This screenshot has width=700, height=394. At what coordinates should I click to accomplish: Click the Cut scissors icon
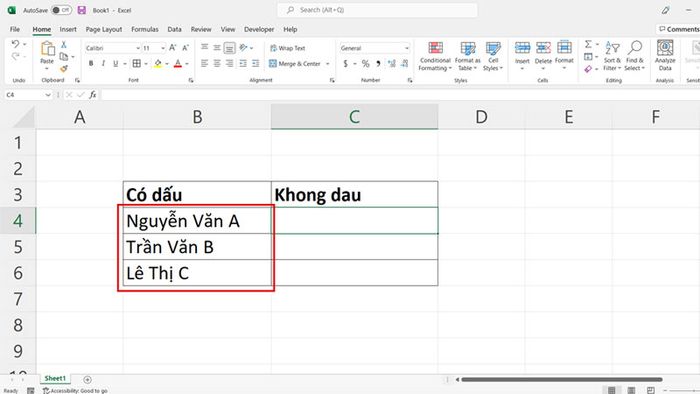[x=64, y=45]
